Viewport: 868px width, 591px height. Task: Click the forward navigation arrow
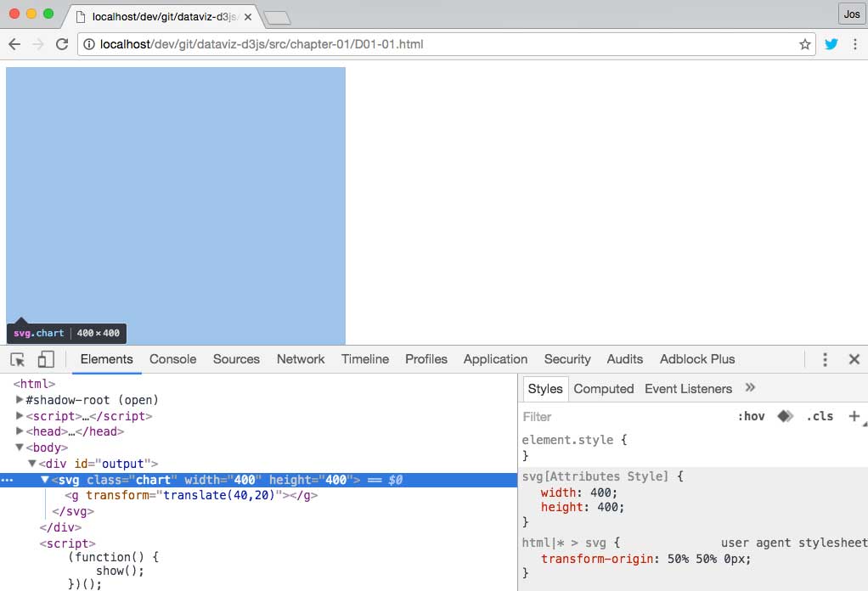(x=38, y=44)
